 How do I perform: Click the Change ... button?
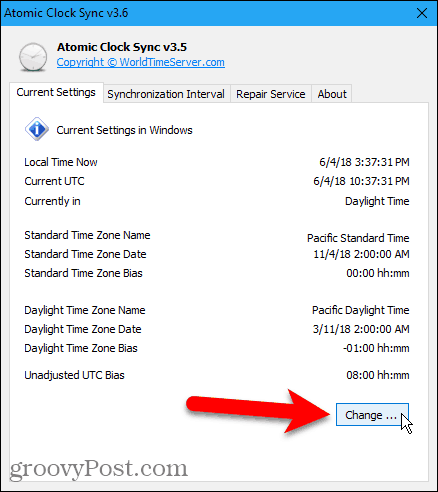tap(372, 415)
